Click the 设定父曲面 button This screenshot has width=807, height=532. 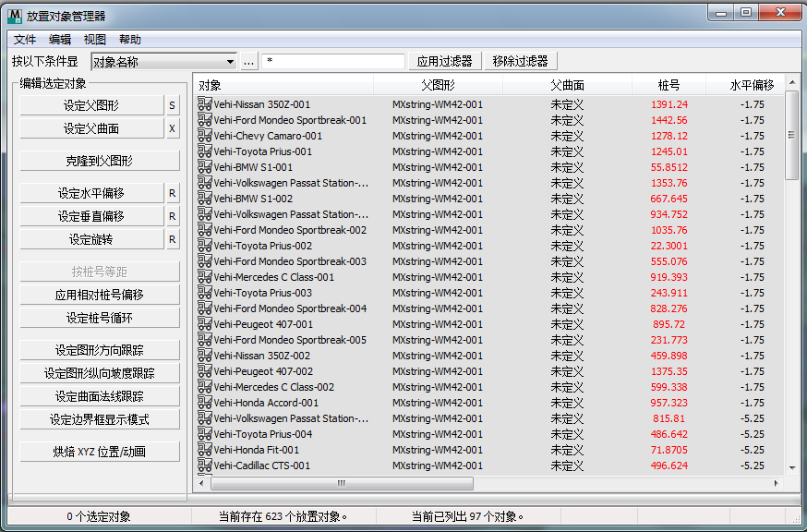click(x=91, y=128)
